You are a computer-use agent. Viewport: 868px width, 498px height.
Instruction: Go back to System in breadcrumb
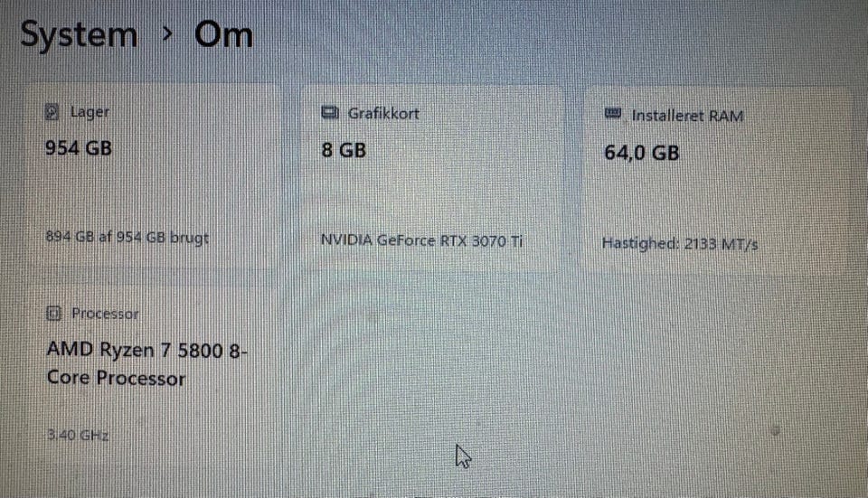(80, 34)
